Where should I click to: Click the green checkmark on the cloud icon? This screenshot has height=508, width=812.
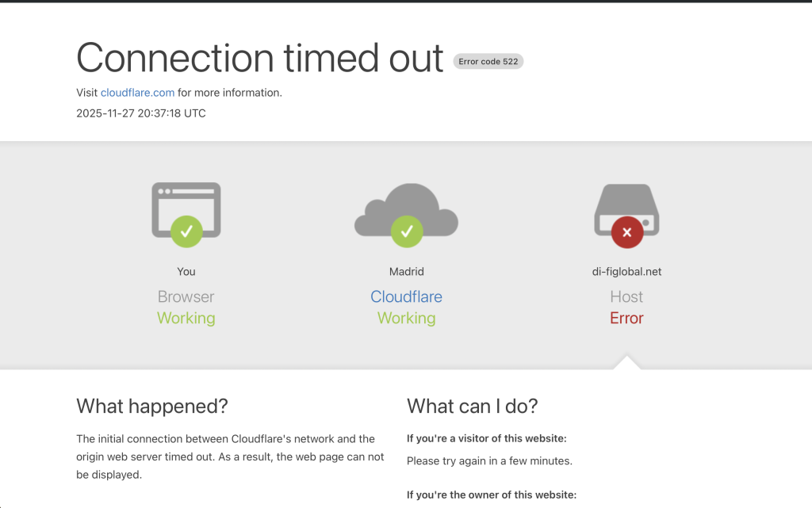[406, 231]
